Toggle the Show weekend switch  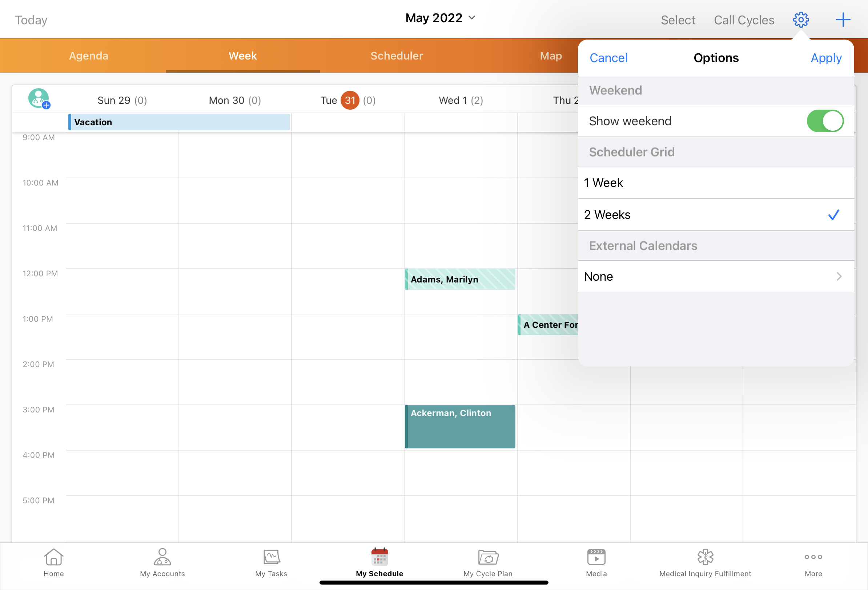click(825, 121)
